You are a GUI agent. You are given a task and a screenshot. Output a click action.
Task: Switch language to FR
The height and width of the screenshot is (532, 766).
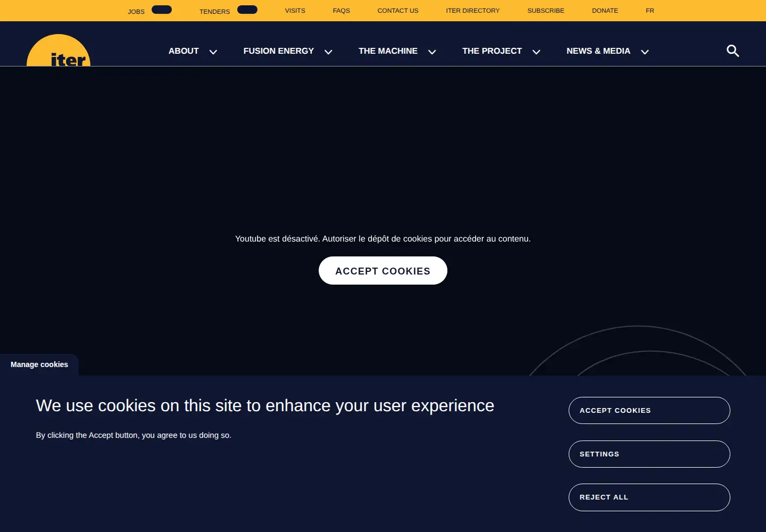650,11
